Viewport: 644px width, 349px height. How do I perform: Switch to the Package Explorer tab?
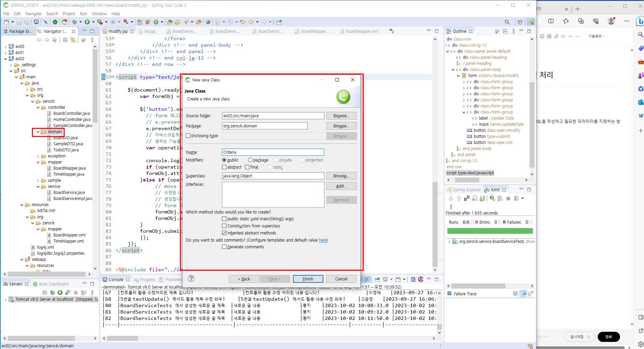click(18, 31)
